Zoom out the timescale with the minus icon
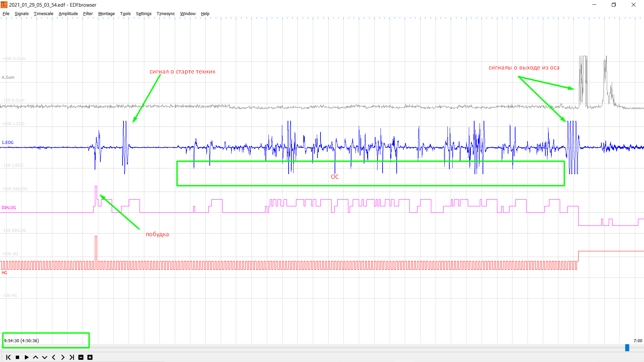This screenshot has width=644, height=362. pyautogui.click(x=81, y=357)
